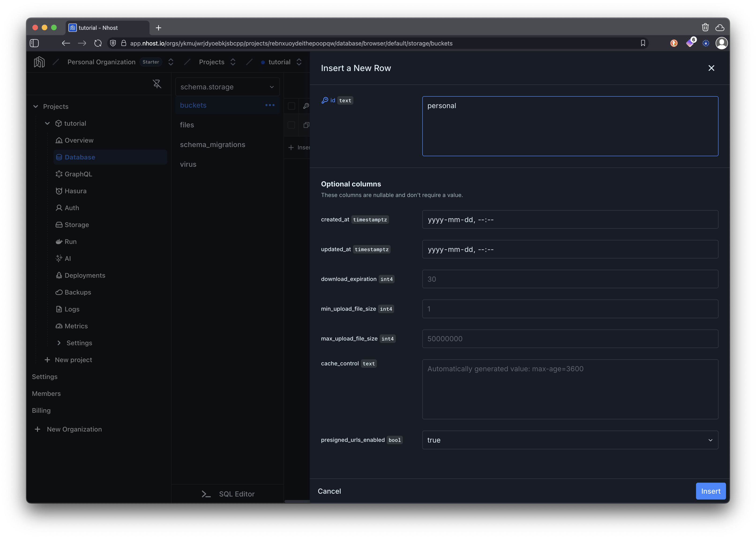Open the Deployments section
The width and height of the screenshot is (756, 538).
click(85, 275)
